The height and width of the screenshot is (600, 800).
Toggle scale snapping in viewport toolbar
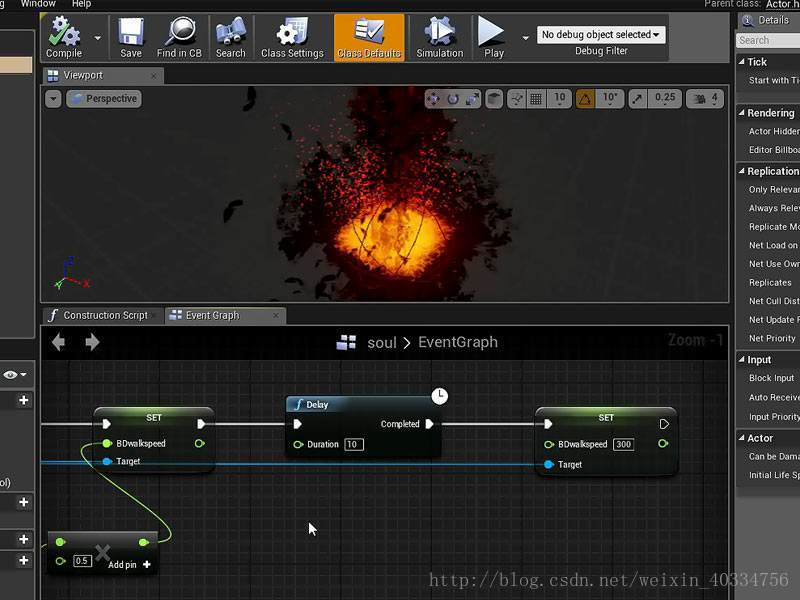[x=637, y=98]
